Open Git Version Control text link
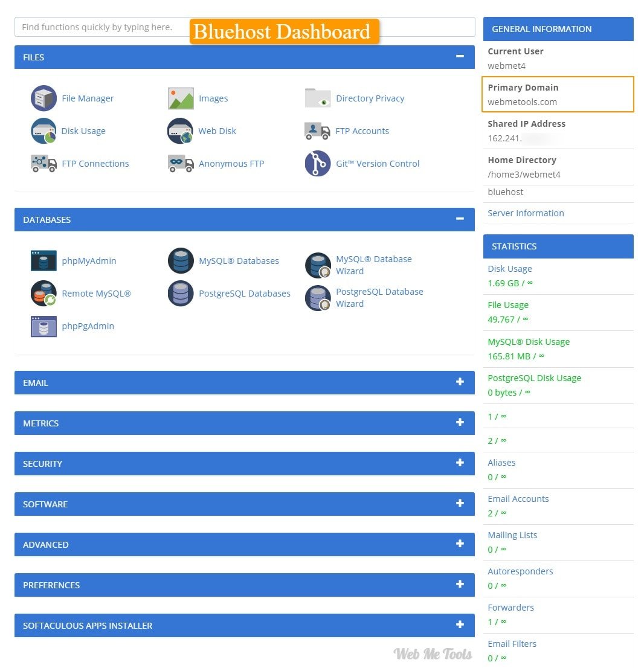 point(378,164)
